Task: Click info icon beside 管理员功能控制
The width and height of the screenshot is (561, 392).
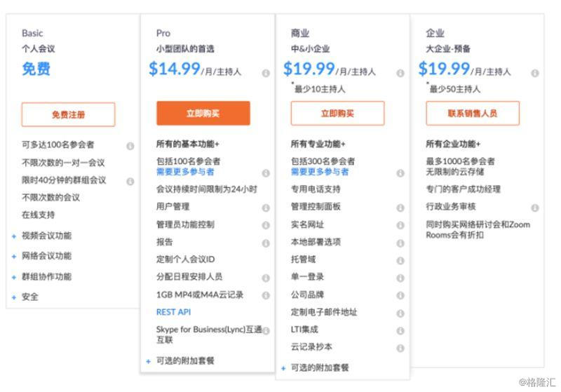Action: [x=266, y=225]
